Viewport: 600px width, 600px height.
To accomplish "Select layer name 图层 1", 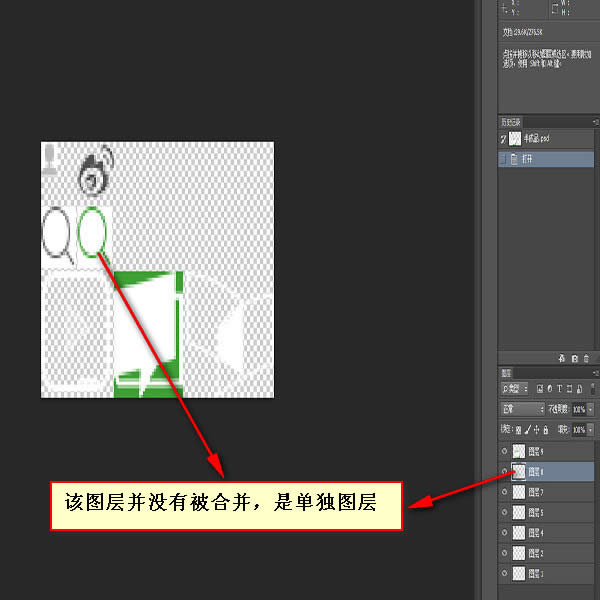I will [536, 573].
